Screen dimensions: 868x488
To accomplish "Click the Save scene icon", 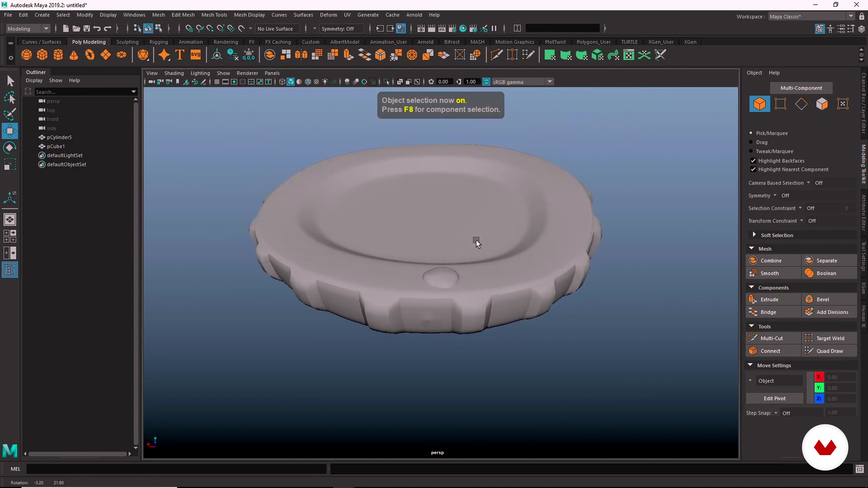I will click(x=87, y=29).
